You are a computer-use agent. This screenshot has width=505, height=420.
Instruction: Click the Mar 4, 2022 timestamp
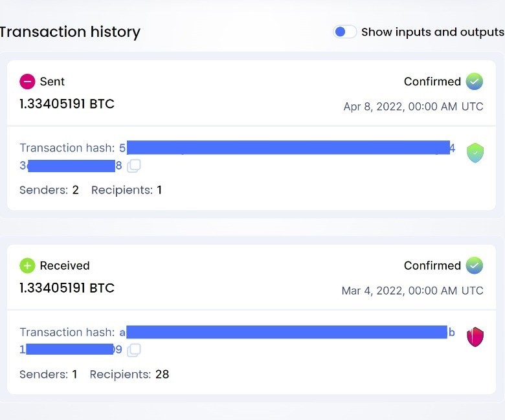[412, 291]
